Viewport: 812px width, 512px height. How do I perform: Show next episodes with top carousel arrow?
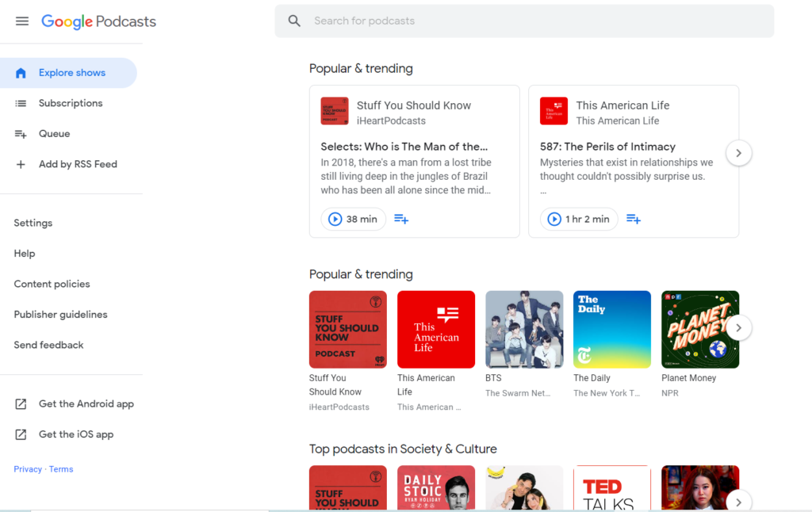(x=738, y=153)
